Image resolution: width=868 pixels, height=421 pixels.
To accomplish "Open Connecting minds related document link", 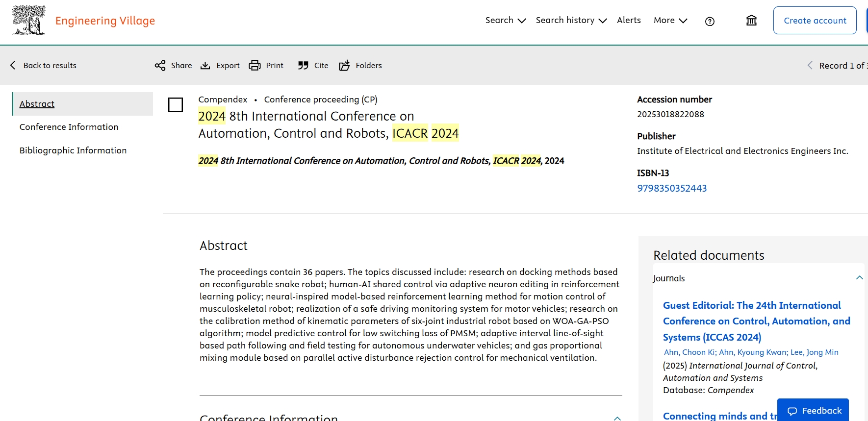I will tap(720, 416).
